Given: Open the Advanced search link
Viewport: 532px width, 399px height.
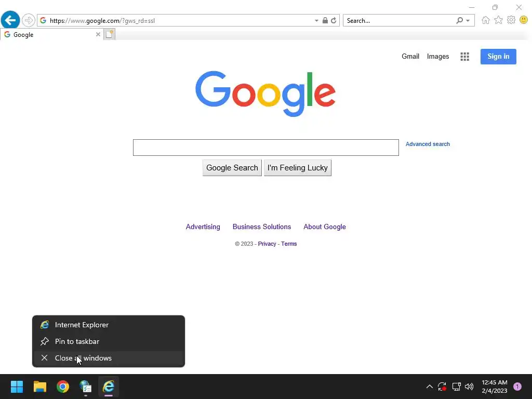Looking at the screenshot, I should 428,144.
